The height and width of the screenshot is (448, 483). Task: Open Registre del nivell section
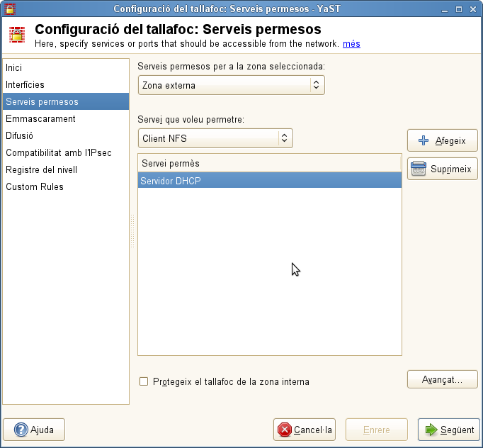tap(41, 169)
